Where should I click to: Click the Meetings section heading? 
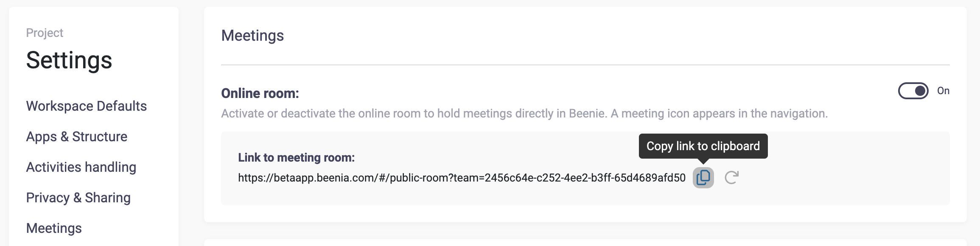tap(252, 36)
